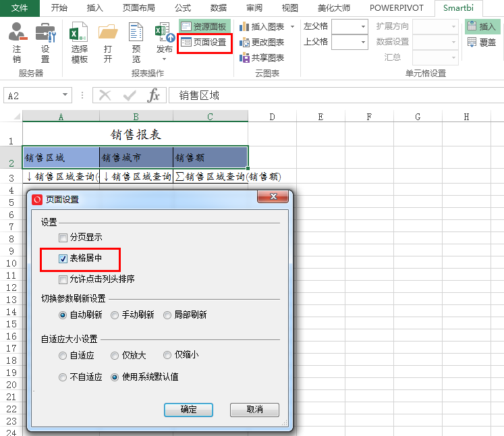The height and width of the screenshot is (436, 504).
Task: Select row 1 header
Action: tap(11, 134)
